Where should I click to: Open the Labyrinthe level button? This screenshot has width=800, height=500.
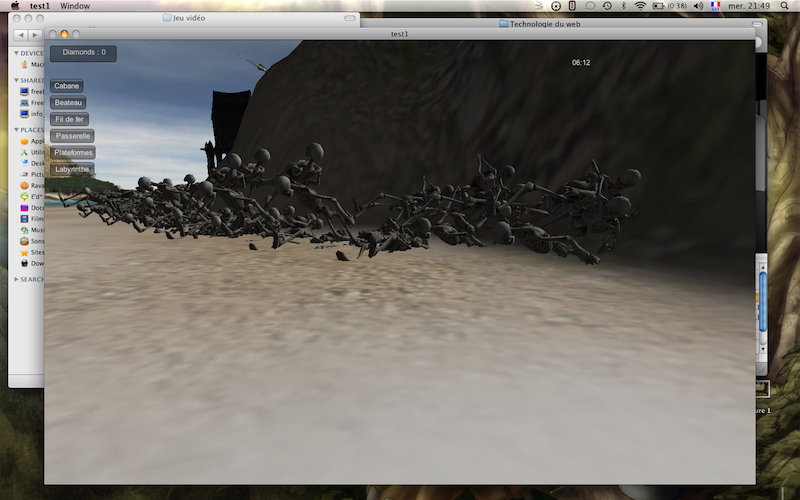point(72,169)
